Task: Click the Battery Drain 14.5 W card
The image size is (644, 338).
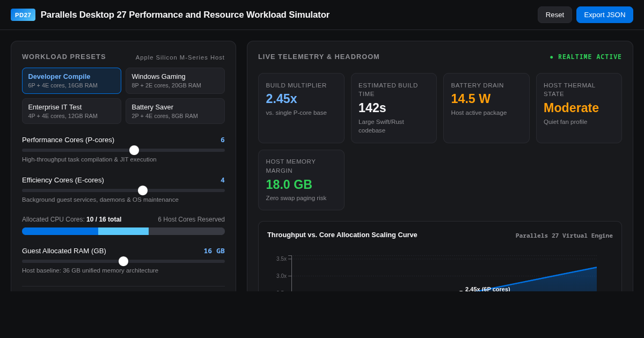Action: coord(486,108)
